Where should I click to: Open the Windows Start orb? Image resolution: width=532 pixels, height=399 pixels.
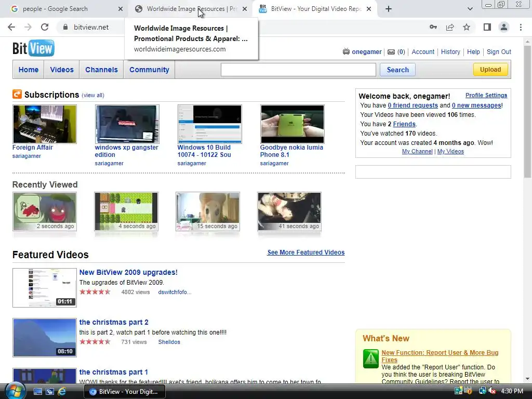tap(14, 391)
